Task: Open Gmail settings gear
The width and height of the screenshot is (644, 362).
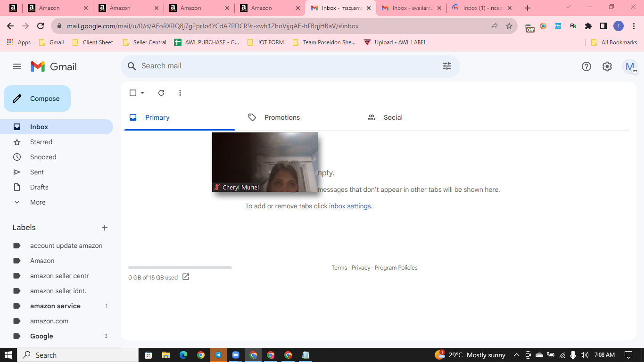Action: tap(607, 66)
